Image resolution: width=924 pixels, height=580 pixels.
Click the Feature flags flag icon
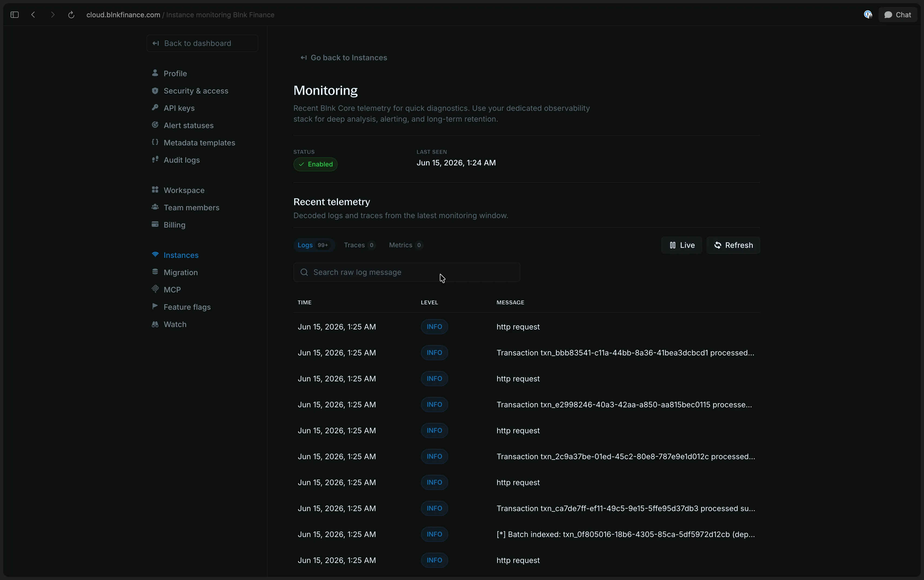click(155, 306)
